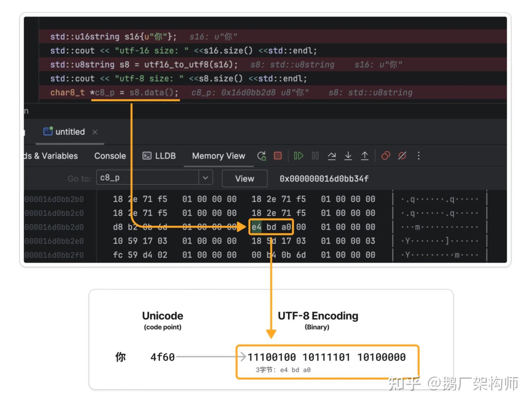Pause the running program

[x=315, y=155]
